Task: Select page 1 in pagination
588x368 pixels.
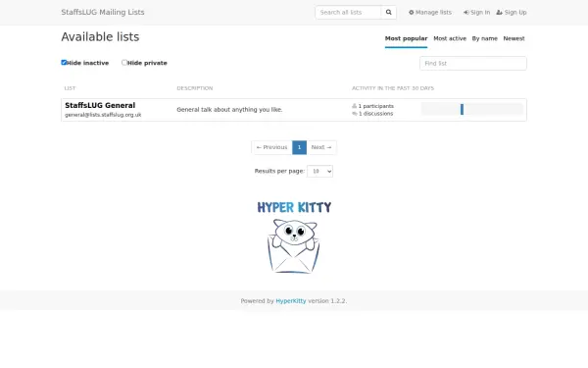Action: (x=299, y=147)
